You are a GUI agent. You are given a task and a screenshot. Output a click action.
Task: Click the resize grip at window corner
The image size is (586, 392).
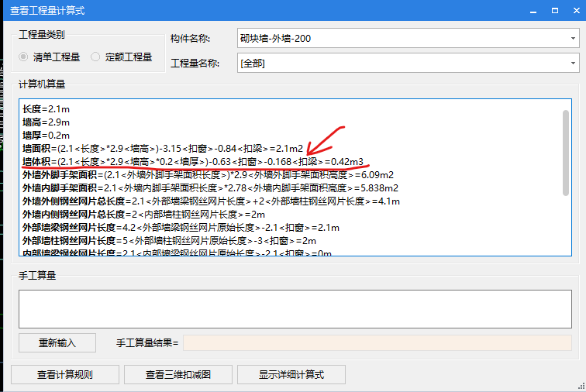click(581, 387)
